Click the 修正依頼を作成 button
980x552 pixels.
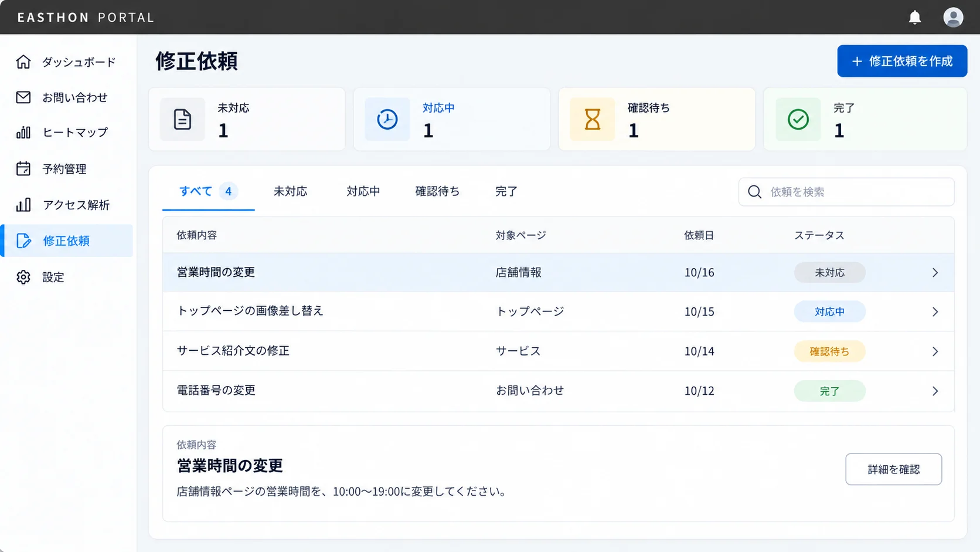902,61
